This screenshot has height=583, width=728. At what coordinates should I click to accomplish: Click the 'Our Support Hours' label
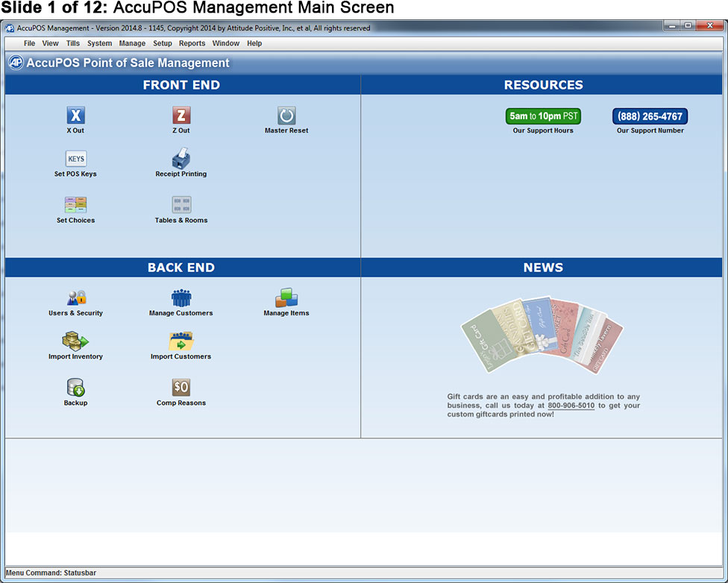pyautogui.click(x=543, y=130)
